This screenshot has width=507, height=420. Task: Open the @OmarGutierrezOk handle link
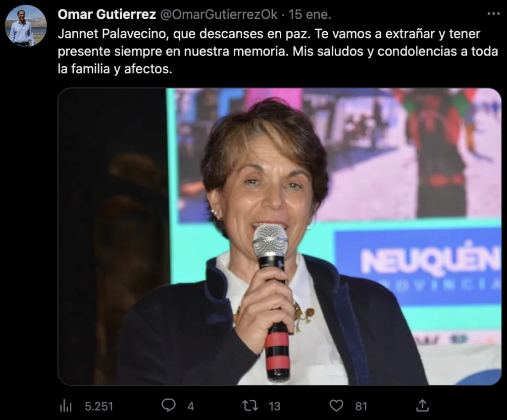(x=219, y=14)
